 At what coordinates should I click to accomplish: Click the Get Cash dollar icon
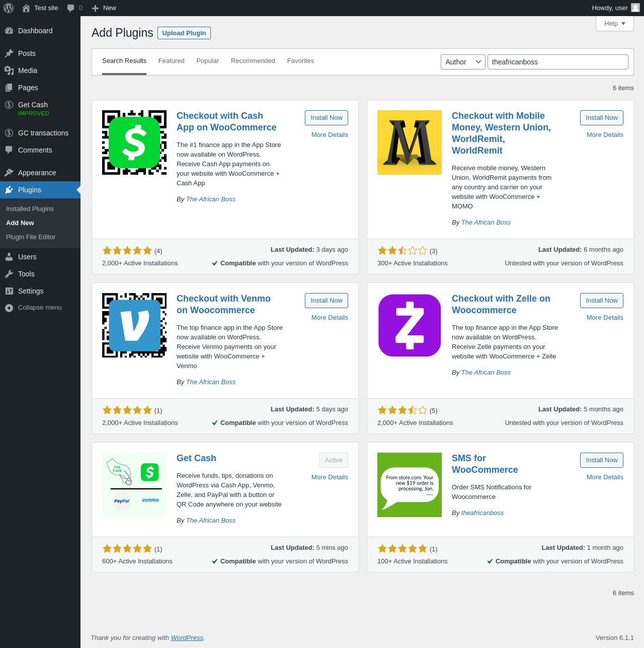tap(9, 105)
